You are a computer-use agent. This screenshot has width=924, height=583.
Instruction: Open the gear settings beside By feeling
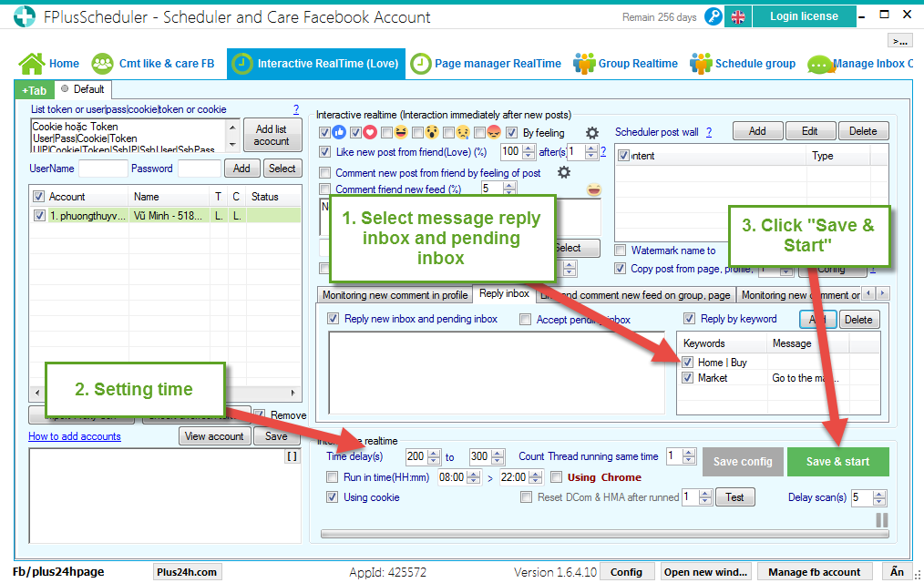coord(591,132)
